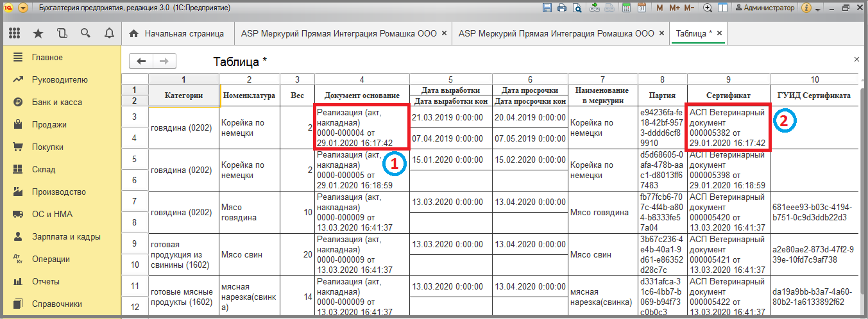
Task: Open the Отчеты section
Action: tap(61, 282)
